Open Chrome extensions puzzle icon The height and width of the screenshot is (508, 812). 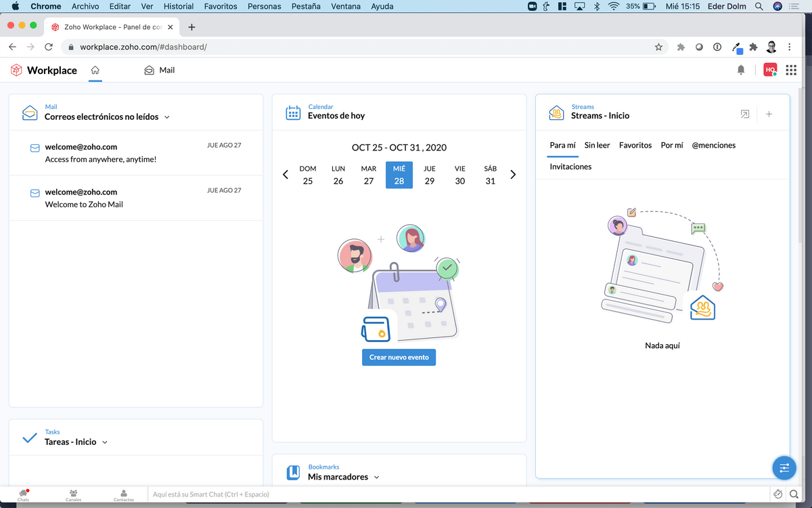click(x=753, y=47)
